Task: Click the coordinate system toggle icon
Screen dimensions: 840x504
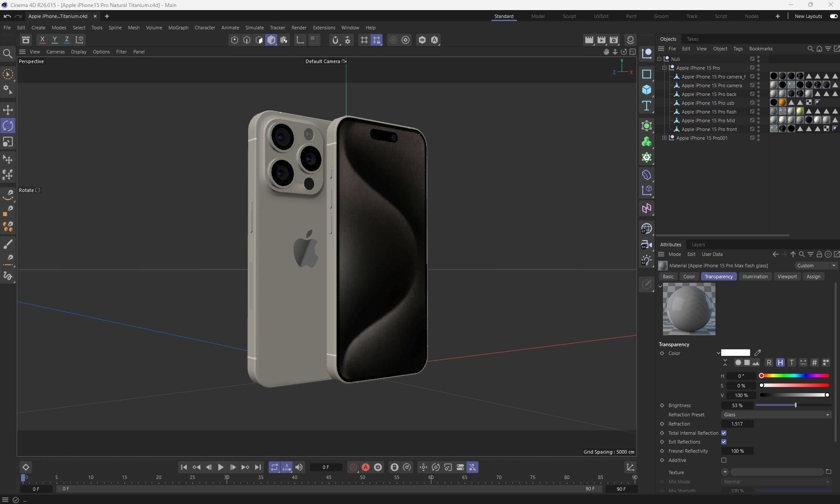Action: coord(79,39)
